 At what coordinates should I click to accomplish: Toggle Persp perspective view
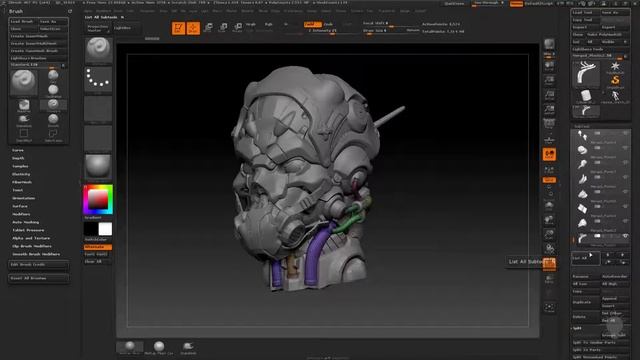549,124
